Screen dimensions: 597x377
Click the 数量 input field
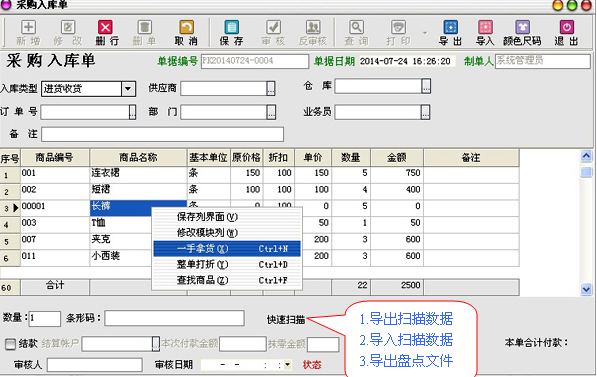(45, 319)
